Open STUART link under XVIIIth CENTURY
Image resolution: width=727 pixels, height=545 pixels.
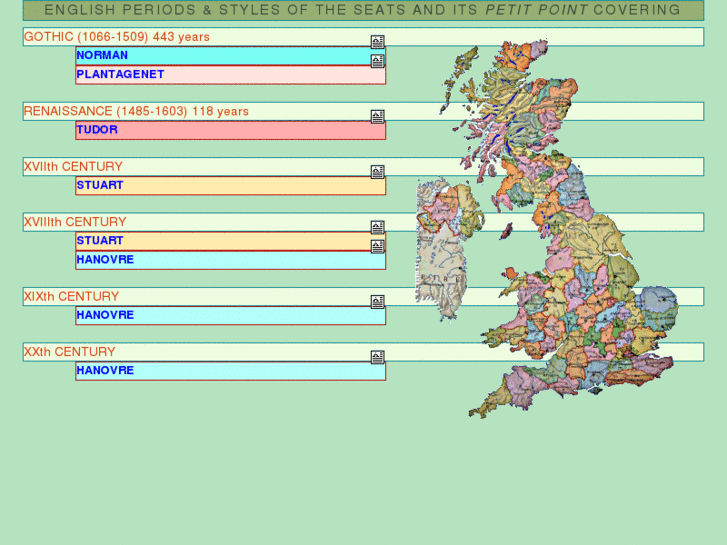click(x=100, y=240)
